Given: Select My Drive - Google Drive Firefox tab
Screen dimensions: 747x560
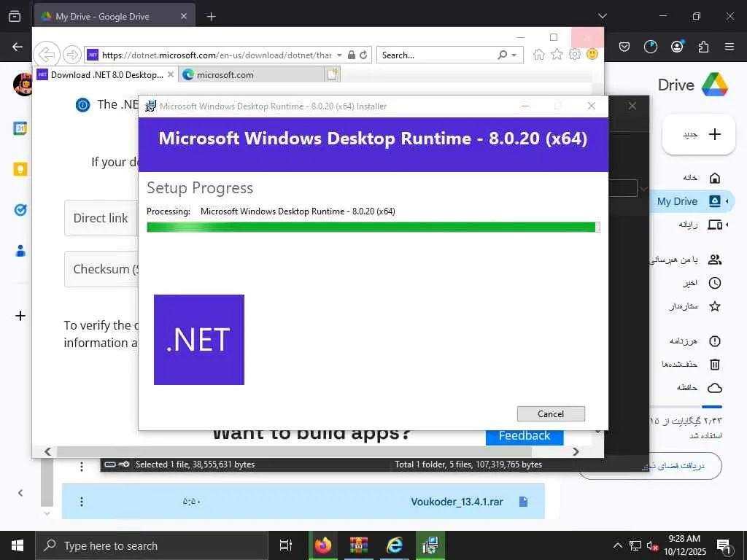Looking at the screenshot, I should (x=115, y=17).
